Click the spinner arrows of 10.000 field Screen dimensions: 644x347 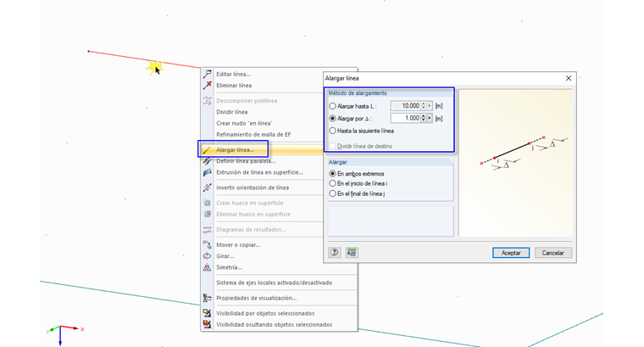pyautogui.click(x=424, y=106)
